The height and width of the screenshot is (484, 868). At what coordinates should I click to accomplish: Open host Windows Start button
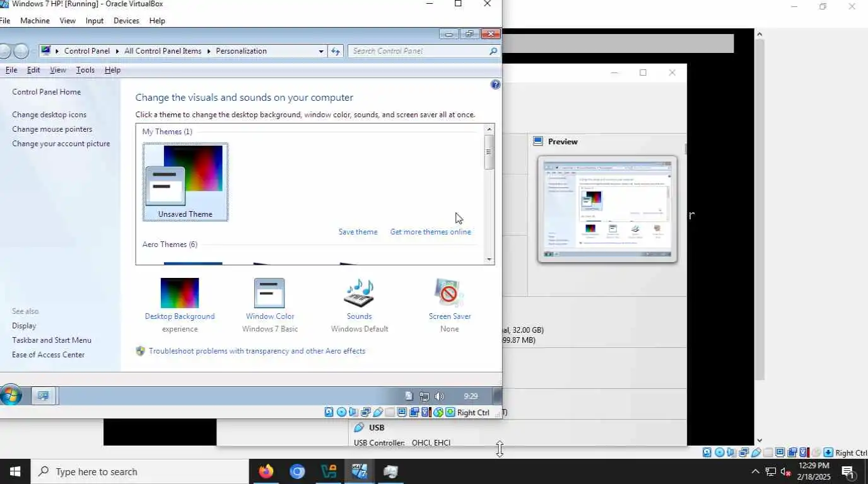coord(15,471)
